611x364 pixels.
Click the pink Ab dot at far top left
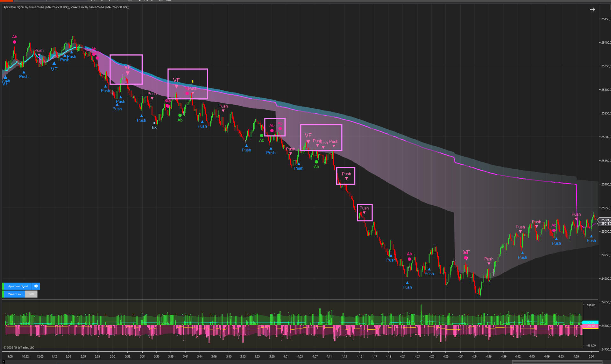15,42
